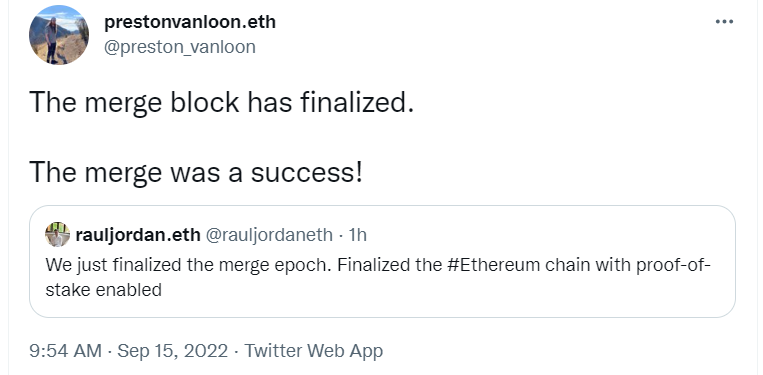Click the 'stake enabled' line in quoted tweet
The width and height of the screenshot is (763, 375).
(104, 290)
